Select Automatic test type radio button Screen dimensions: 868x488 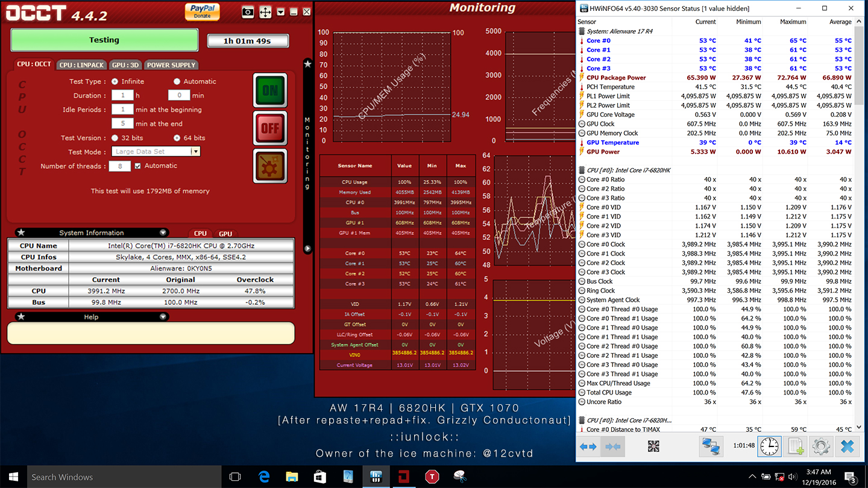(177, 81)
